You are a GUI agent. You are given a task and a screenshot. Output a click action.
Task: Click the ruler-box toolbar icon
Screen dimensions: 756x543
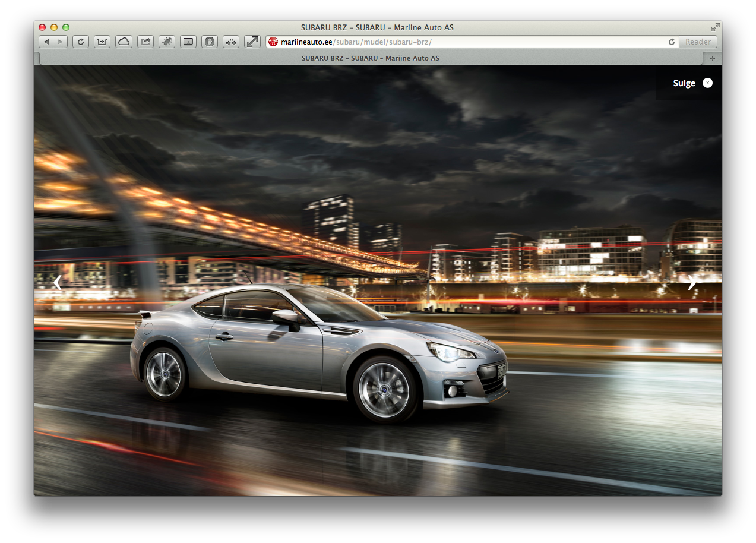point(188,42)
